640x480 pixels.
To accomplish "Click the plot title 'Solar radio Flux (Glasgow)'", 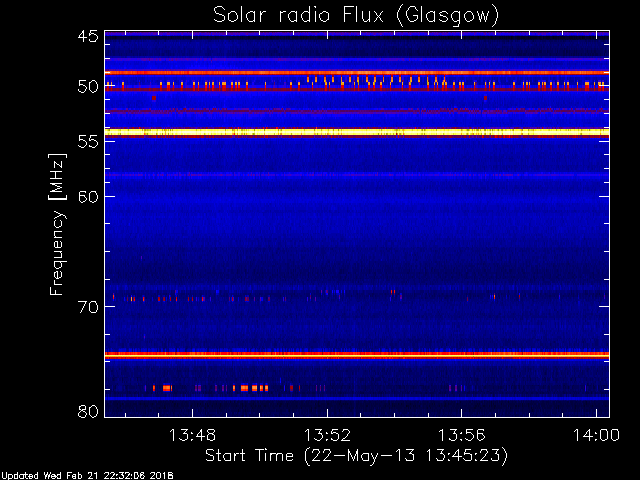I will (x=356, y=15).
